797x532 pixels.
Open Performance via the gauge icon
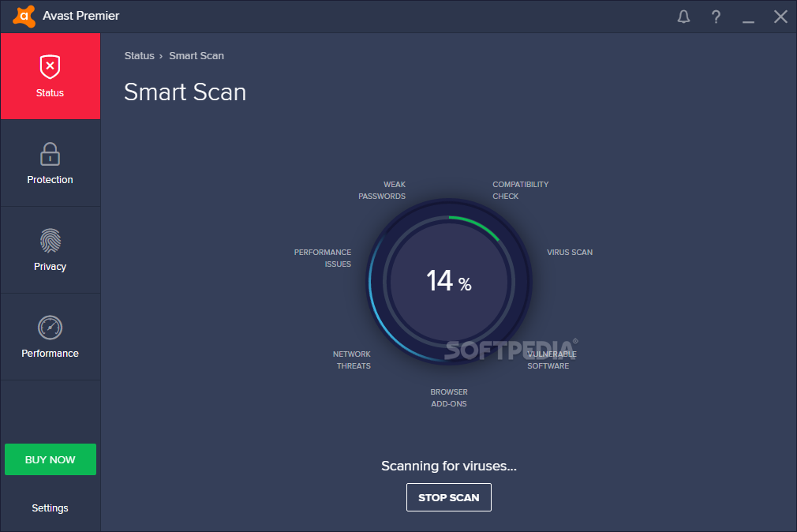(50, 328)
